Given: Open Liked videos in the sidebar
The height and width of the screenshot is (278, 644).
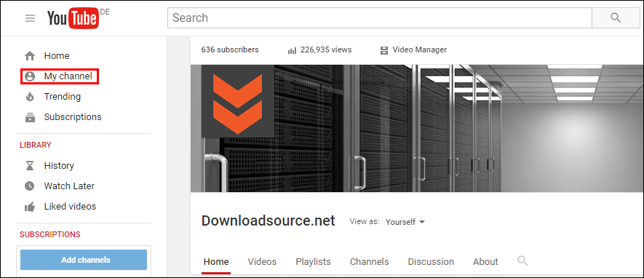Looking at the screenshot, I should [70, 207].
